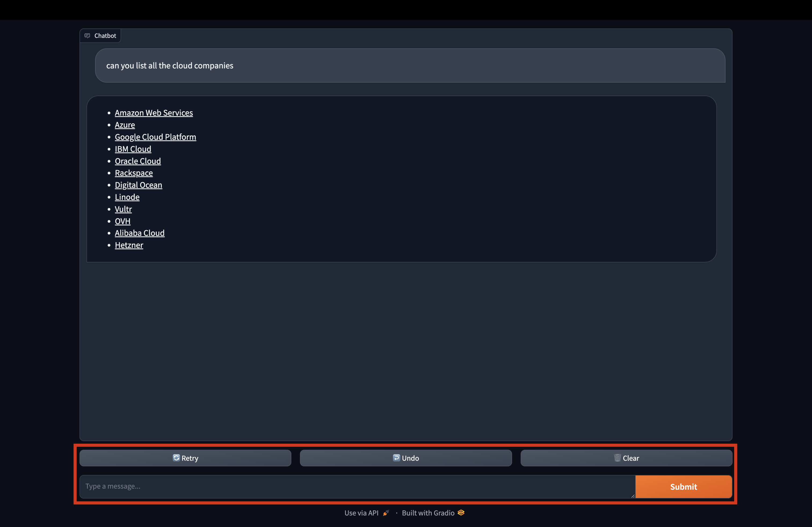
Task: Open the Azure link
Action: [x=125, y=125]
